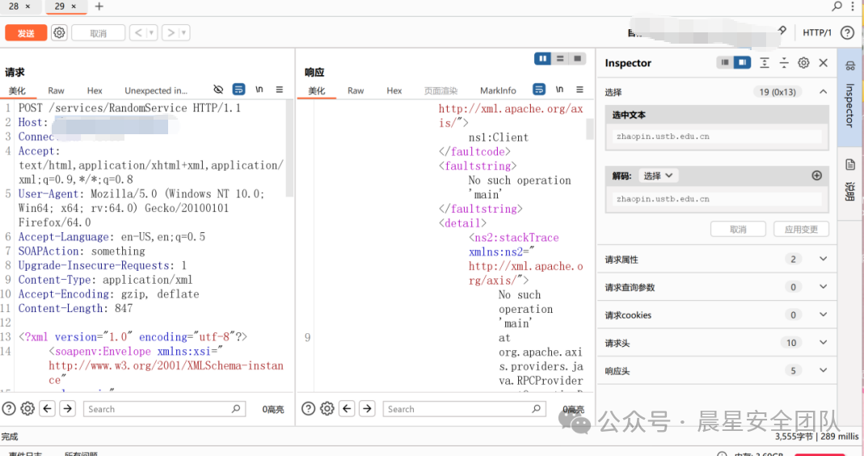Select the request Pretty (美化) tab
868x456 pixels.
17,91
